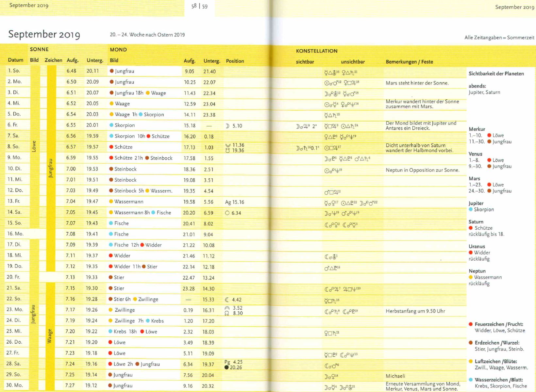This screenshot has width=536, height=392.
Task: Click the 'Herbstanfang um 9.50 Uhr' remark
Action: pyautogui.click(x=415, y=311)
